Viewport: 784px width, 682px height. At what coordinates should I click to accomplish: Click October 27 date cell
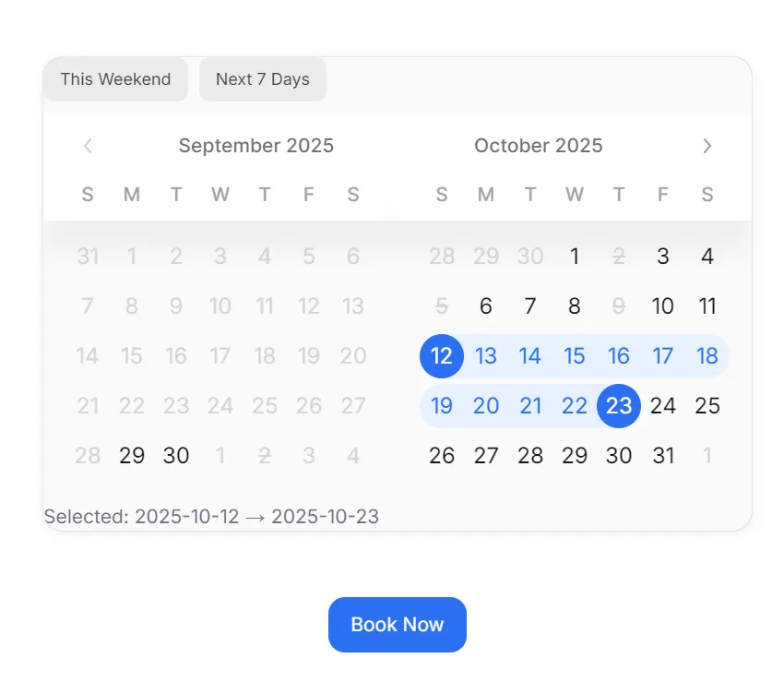[x=486, y=456]
